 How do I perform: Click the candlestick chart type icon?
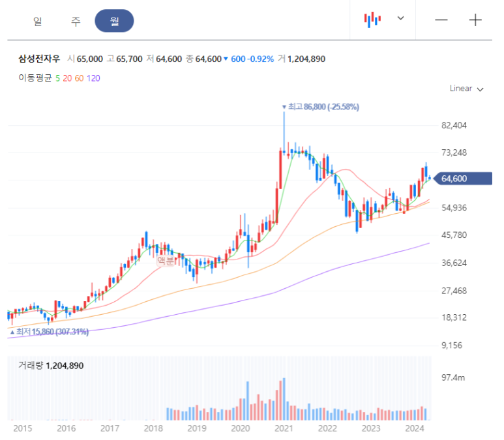(372, 20)
